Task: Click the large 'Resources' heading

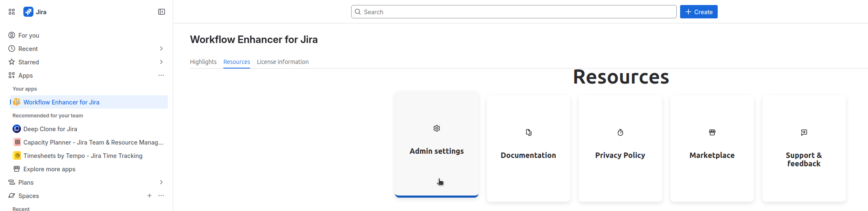Action: 621,77
